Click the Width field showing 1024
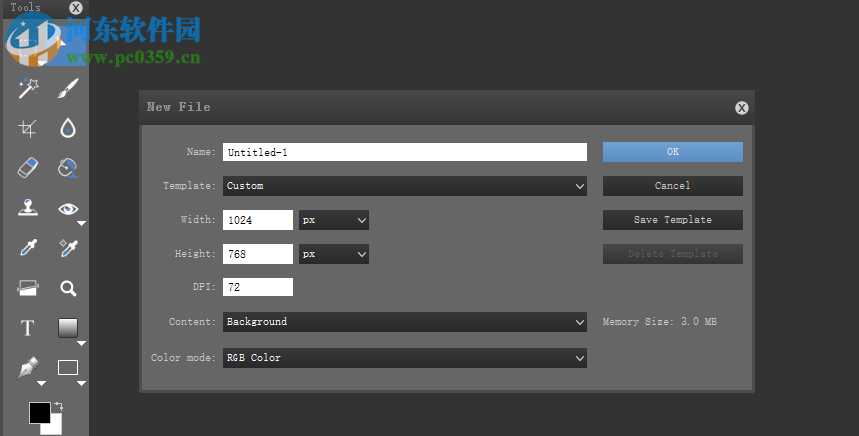 [x=258, y=220]
